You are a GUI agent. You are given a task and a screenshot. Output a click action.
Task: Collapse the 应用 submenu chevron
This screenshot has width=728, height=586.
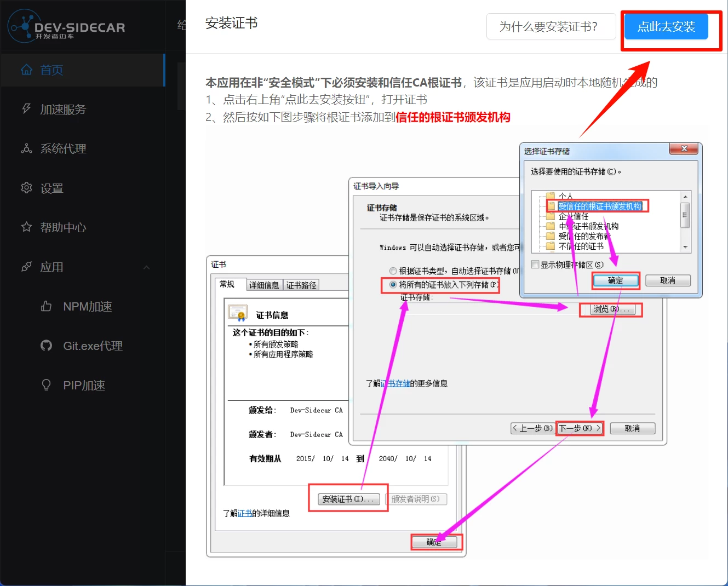pyautogui.click(x=146, y=267)
